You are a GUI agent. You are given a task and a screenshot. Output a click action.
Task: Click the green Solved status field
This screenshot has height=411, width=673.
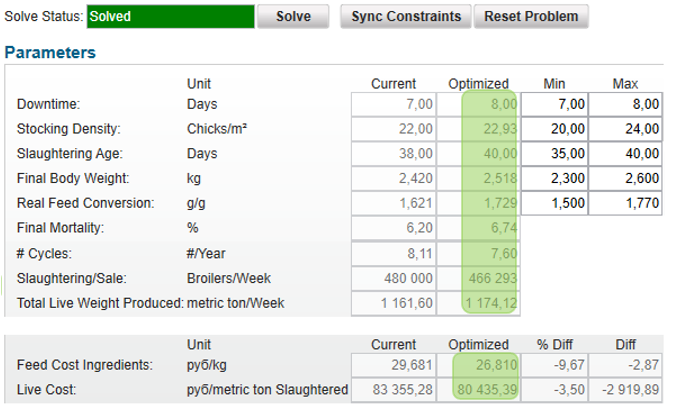[x=170, y=16]
